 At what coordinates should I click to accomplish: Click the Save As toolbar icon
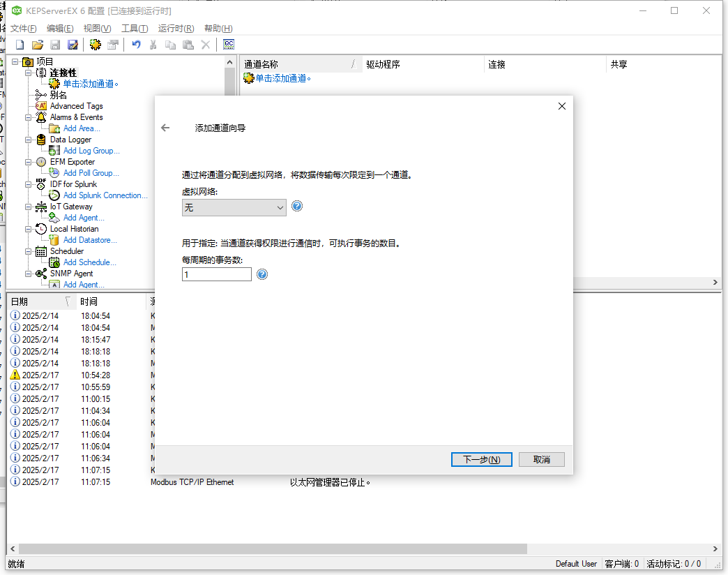pyautogui.click(x=73, y=45)
